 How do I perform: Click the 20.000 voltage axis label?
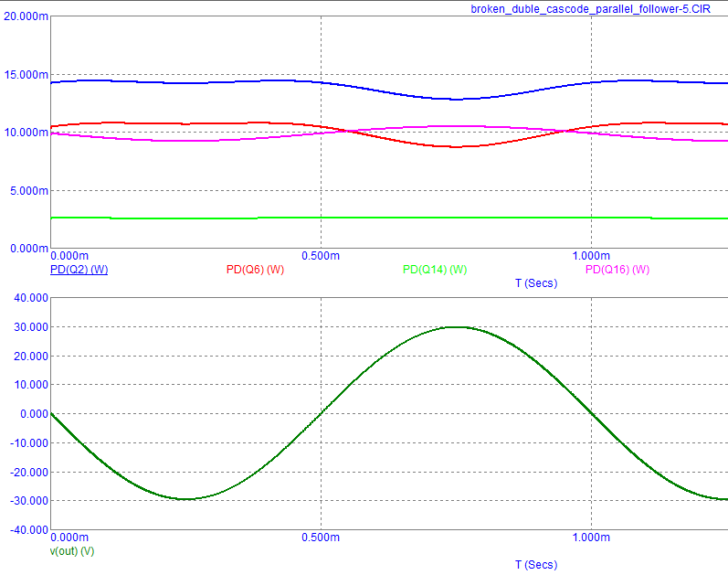[31, 357]
